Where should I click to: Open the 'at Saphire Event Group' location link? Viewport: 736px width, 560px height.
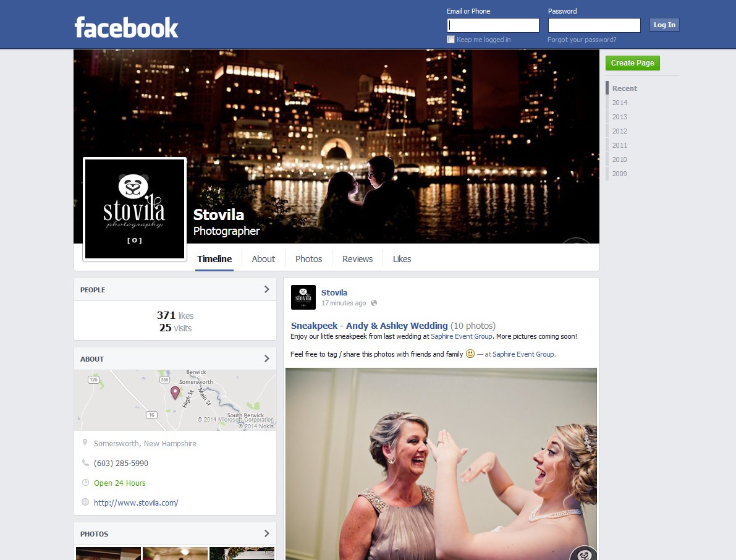[x=523, y=354]
